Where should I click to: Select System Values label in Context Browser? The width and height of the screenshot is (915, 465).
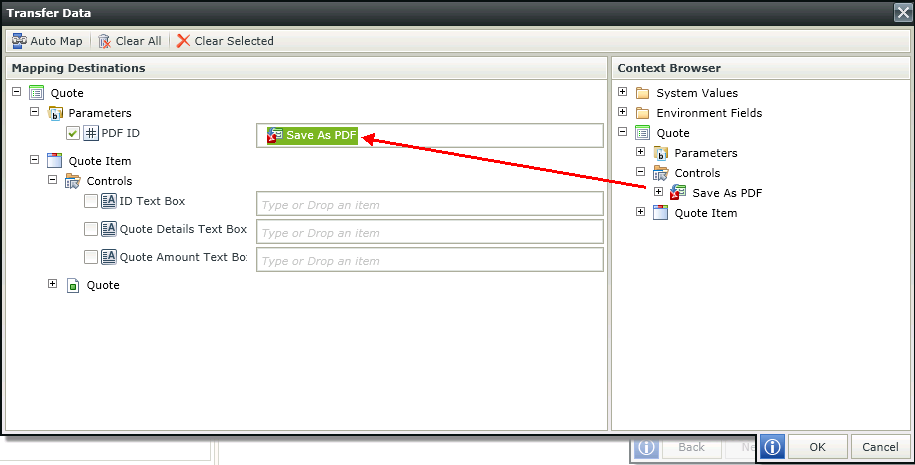pyautogui.click(x=697, y=93)
